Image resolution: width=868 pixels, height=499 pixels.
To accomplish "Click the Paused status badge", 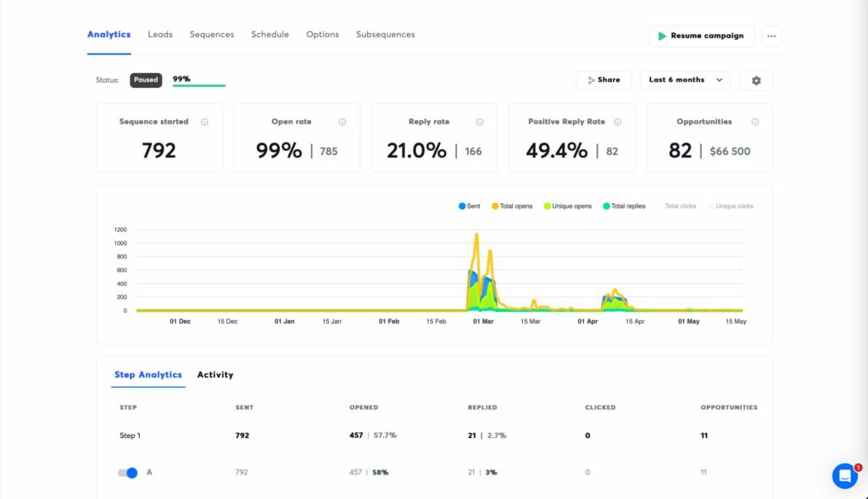I will pos(145,80).
